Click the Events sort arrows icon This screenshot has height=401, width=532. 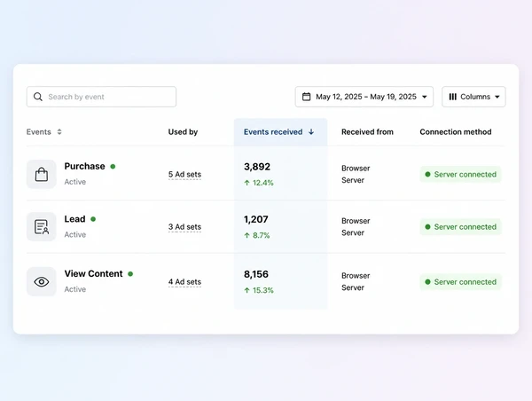tap(59, 131)
